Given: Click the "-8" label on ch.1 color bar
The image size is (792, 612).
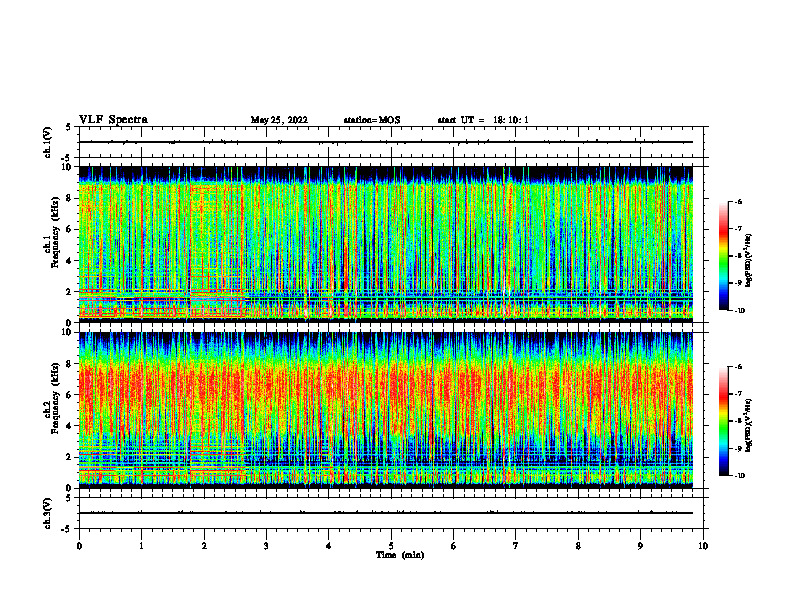Looking at the screenshot, I should [x=739, y=256].
